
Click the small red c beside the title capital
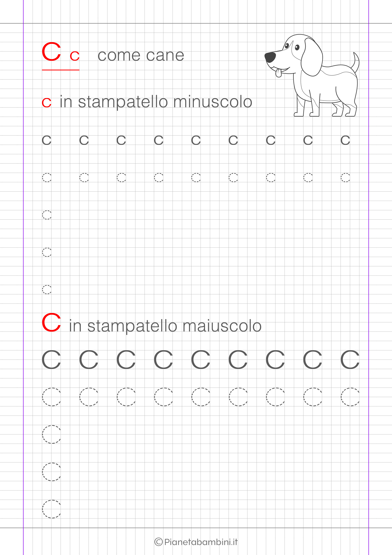(x=74, y=56)
